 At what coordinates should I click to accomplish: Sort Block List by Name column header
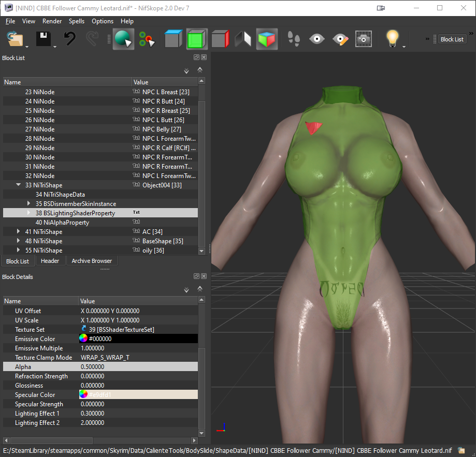click(x=67, y=82)
